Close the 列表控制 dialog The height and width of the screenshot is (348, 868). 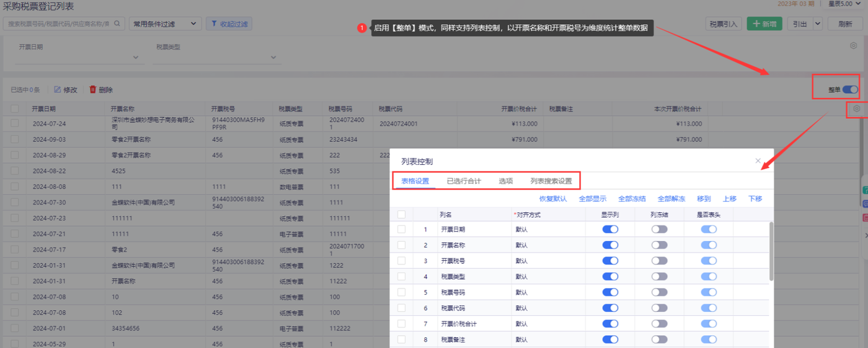point(758,161)
